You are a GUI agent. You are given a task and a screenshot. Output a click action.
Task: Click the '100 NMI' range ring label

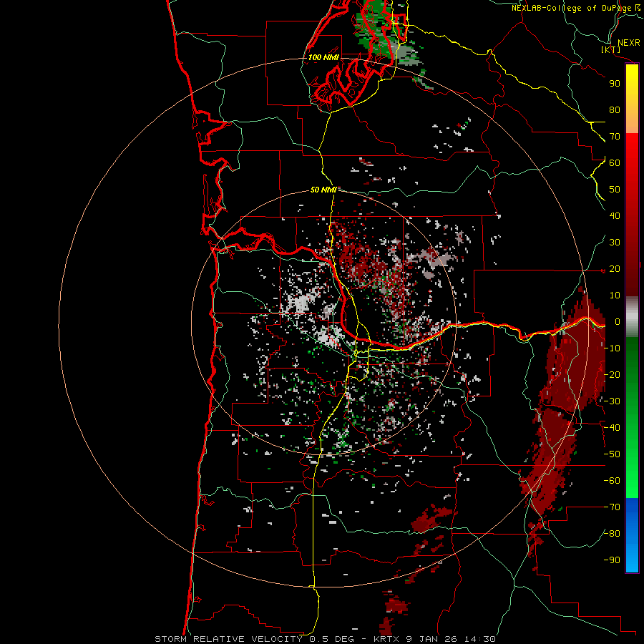tap(323, 57)
